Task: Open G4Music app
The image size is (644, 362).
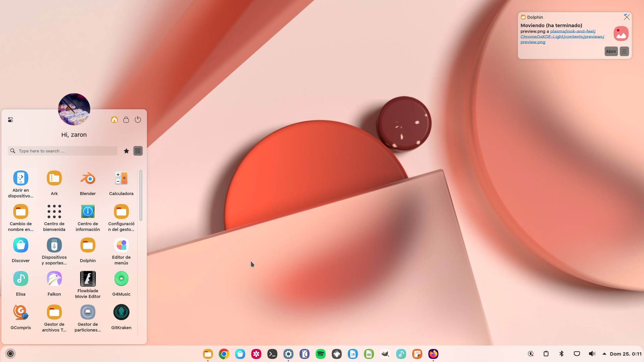Action: point(121,284)
